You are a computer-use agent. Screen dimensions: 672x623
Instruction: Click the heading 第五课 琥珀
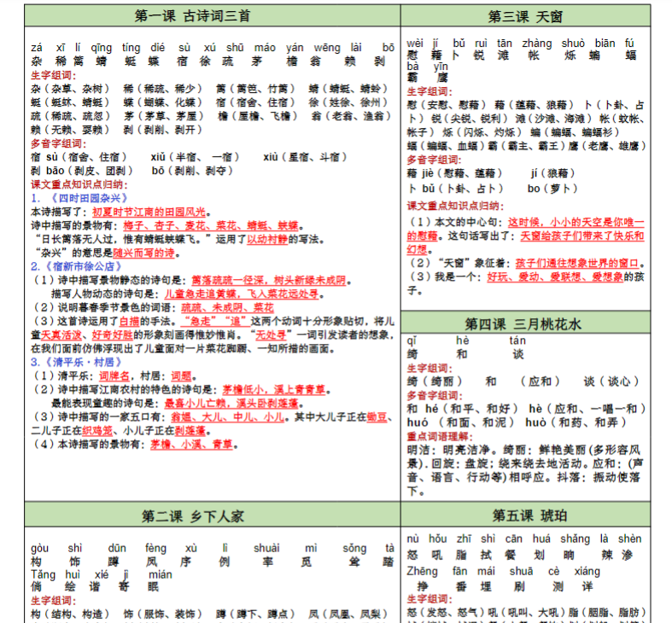point(529,515)
